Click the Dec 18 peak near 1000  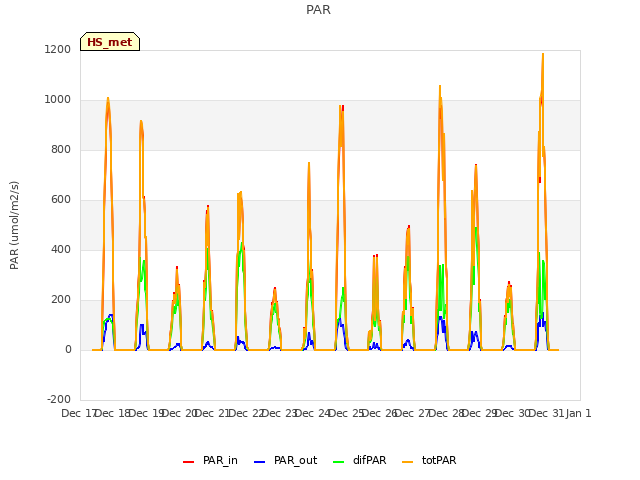click(108, 98)
